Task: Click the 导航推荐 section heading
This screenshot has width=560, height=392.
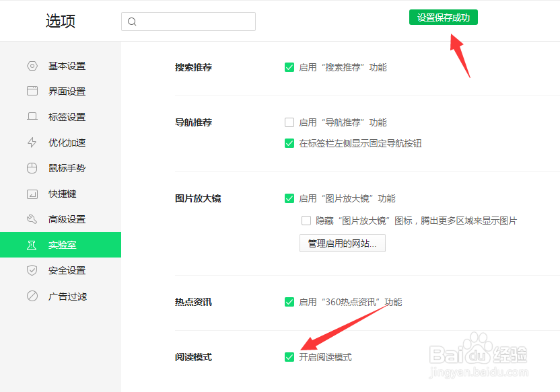Action: click(x=193, y=122)
